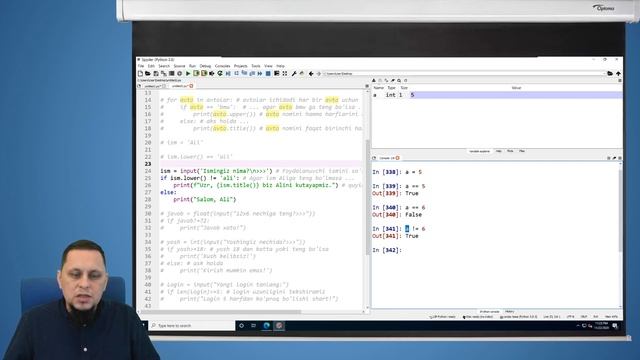
Task: Click the Fullscreen mode icon
Action: (285, 73)
